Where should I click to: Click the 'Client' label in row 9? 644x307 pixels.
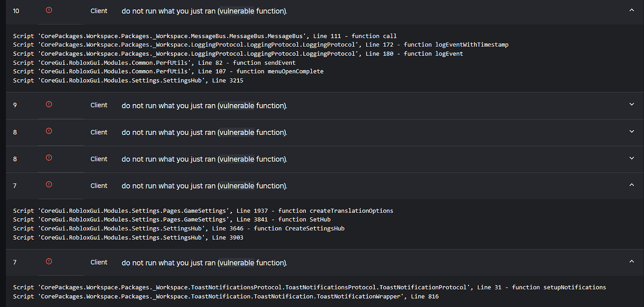coord(99,105)
